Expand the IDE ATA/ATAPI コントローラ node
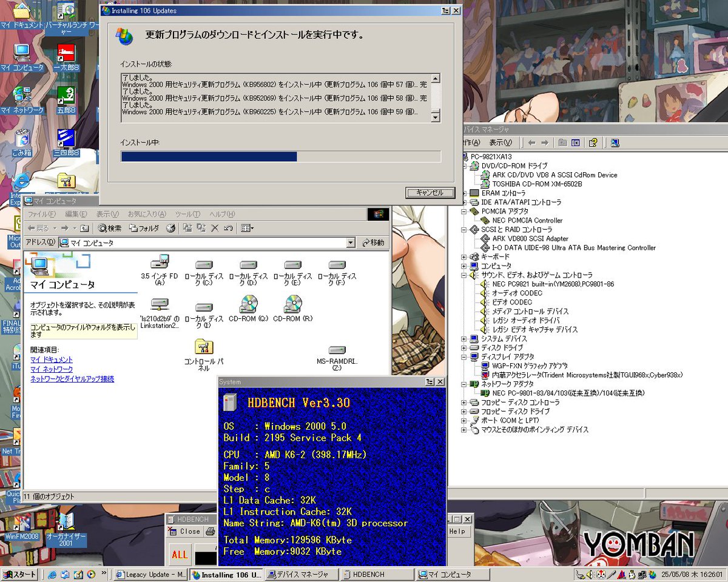 tap(465, 202)
